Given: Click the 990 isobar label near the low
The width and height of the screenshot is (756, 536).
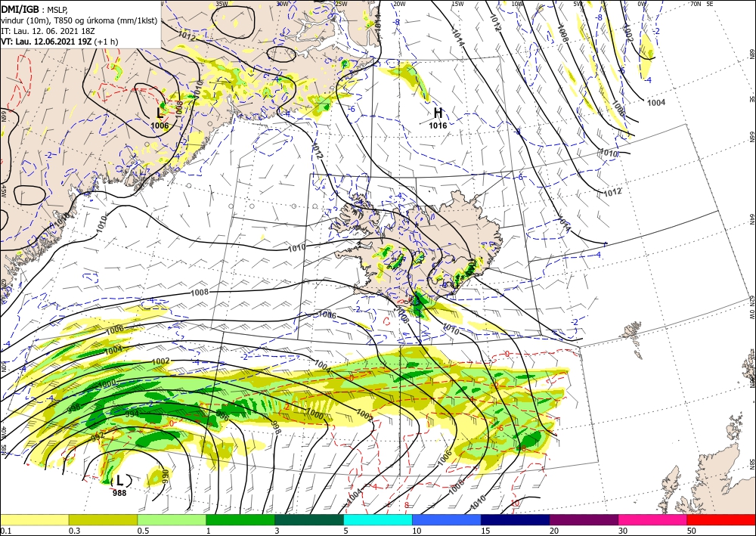Looking at the screenshot, I should 164,477.
